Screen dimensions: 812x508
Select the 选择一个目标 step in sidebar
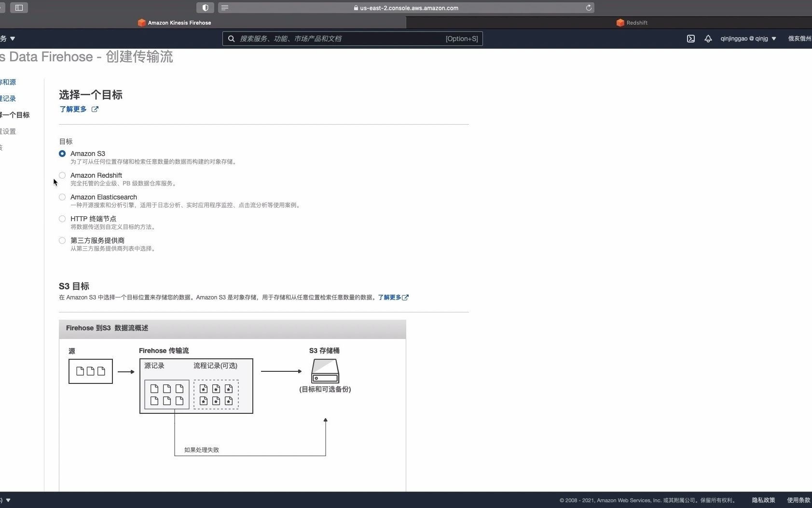(x=14, y=115)
